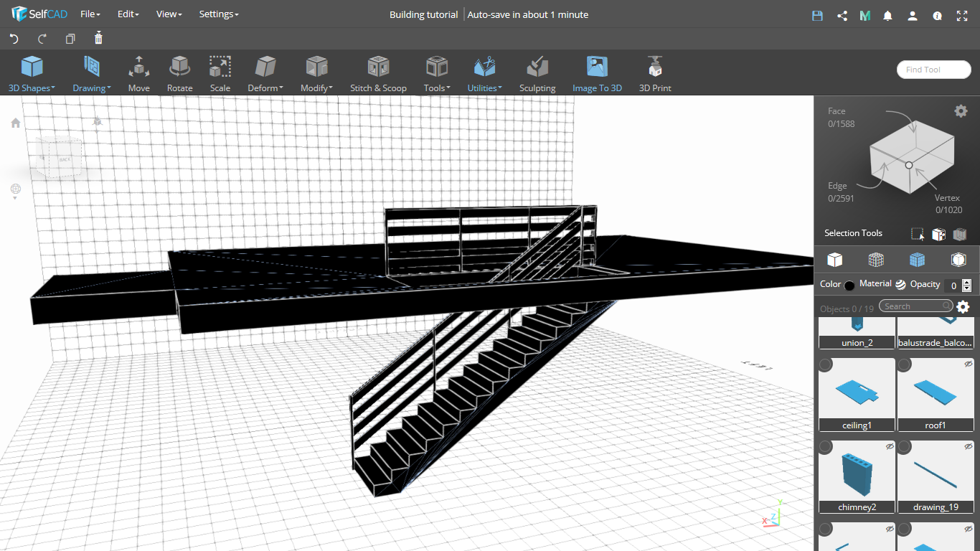Viewport: 980px width, 551px height.
Task: Click the Selection Tools label
Action: point(853,233)
